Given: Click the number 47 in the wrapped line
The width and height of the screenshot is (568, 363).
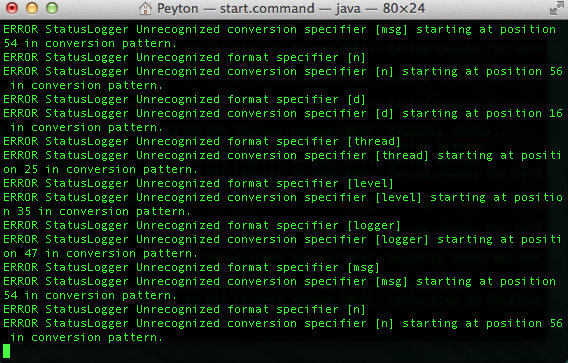Looking at the screenshot, I should (x=31, y=253).
